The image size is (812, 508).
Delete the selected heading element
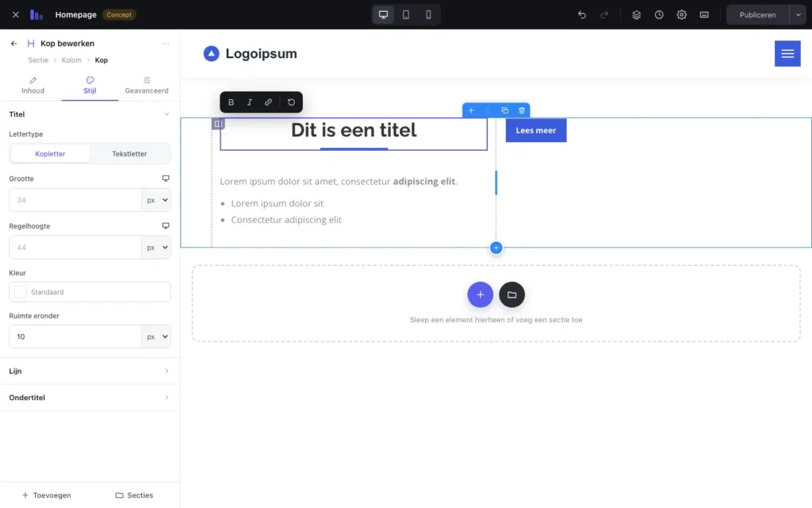tap(522, 110)
